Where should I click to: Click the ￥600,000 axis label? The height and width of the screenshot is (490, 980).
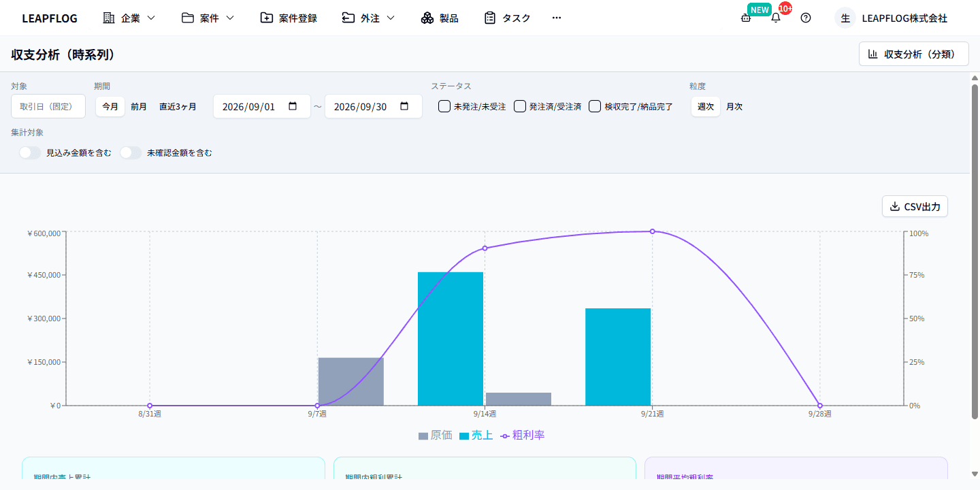click(44, 233)
